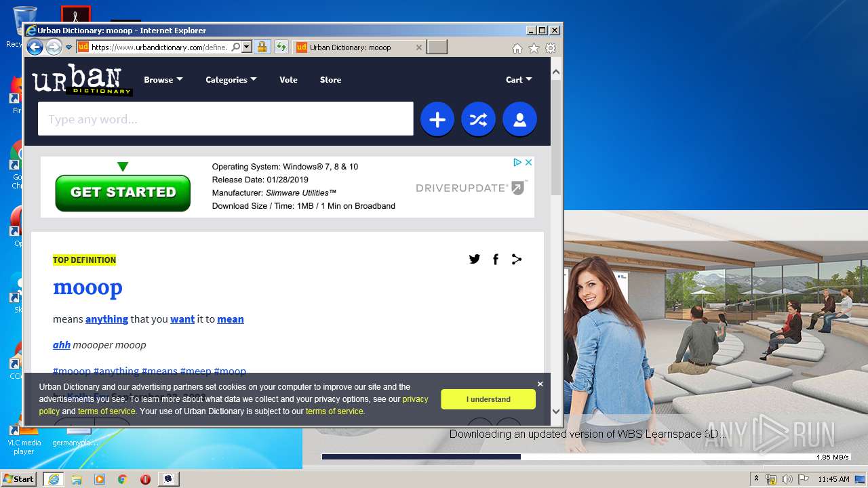Screen dimensions: 868x488
Task: Open the Vote page
Action: (288, 80)
